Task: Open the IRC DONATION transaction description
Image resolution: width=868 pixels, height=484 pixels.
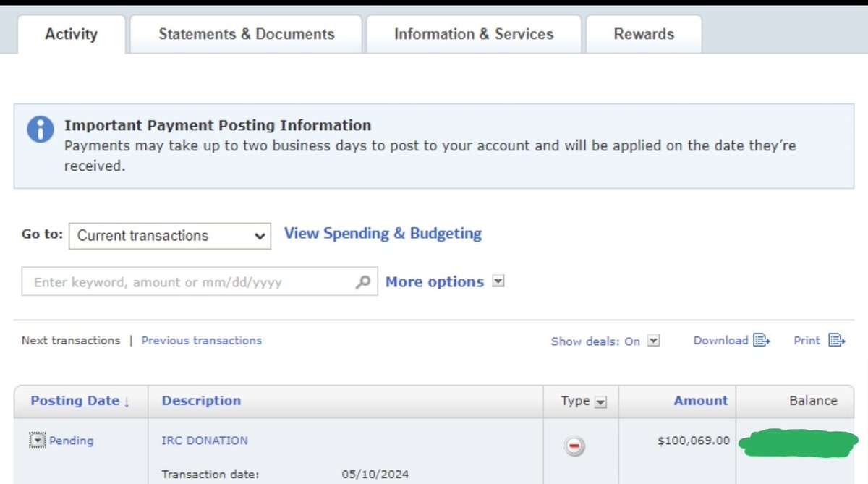Action: [205, 441]
